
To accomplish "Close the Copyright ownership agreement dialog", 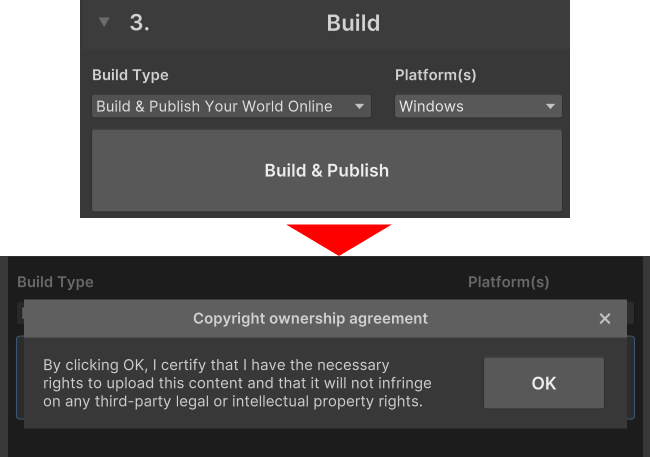I will click(x=604, y=319).
